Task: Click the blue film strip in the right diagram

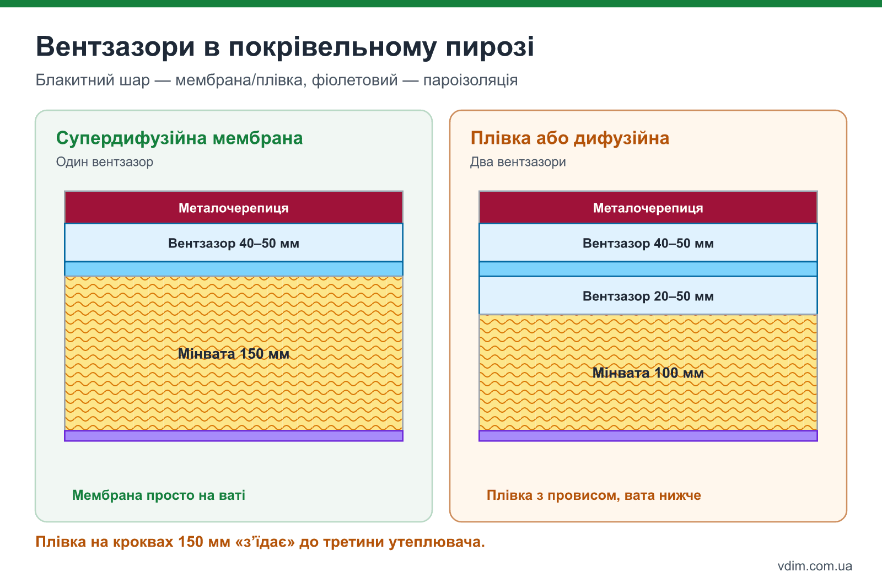Action: 648,269
